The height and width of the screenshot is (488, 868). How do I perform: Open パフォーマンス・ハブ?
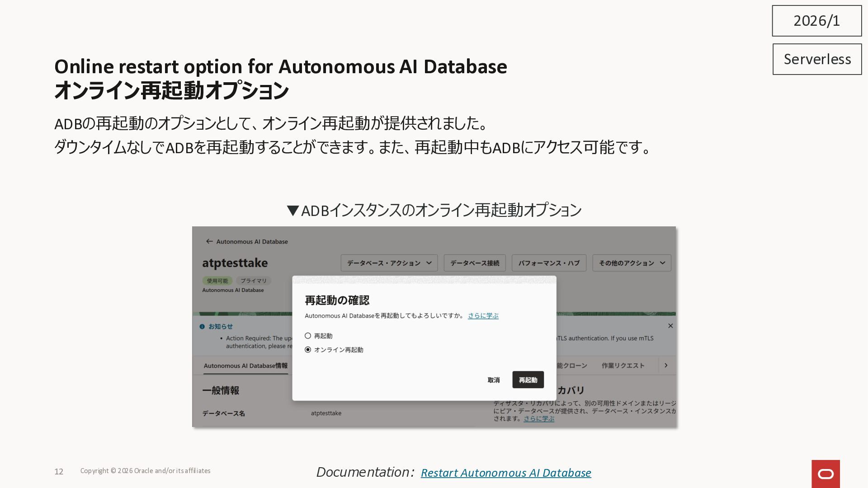tap(549, 263)
